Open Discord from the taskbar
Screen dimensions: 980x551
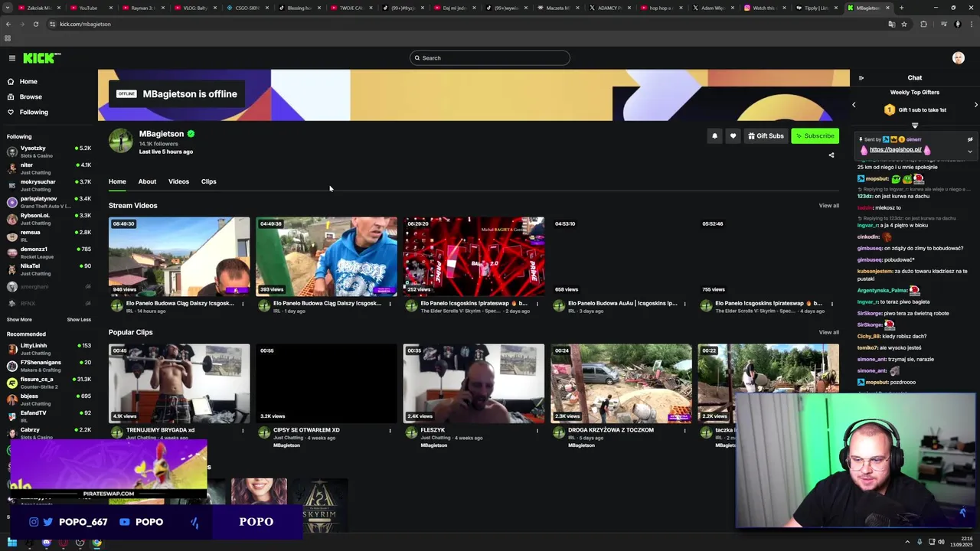click(47, 543)
